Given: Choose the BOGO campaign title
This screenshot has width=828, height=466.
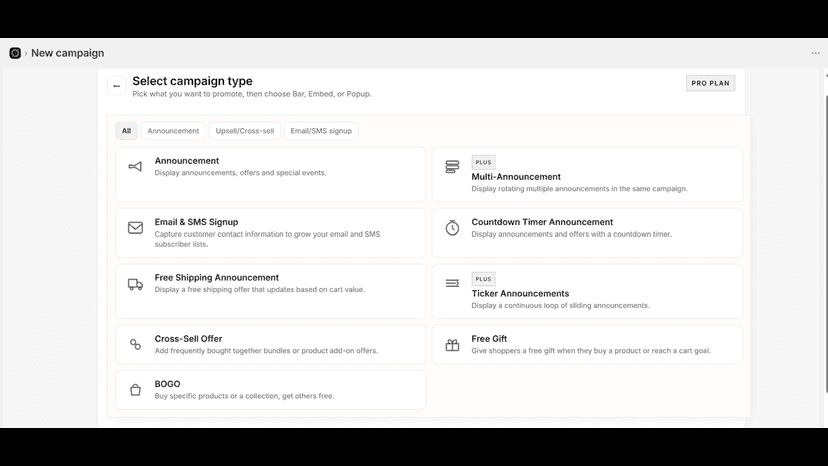Looking at the screenshot, I should (x=167, y=384).
